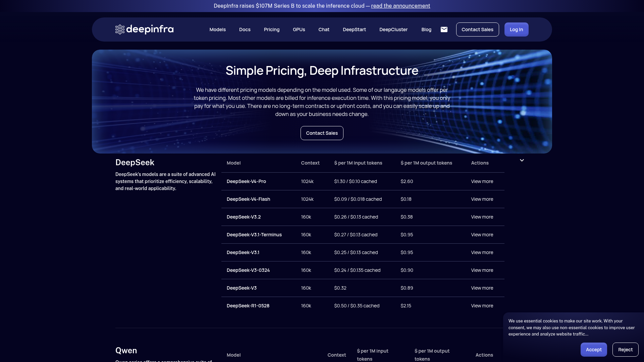Click Contact Sales in the header

[477, 29]
